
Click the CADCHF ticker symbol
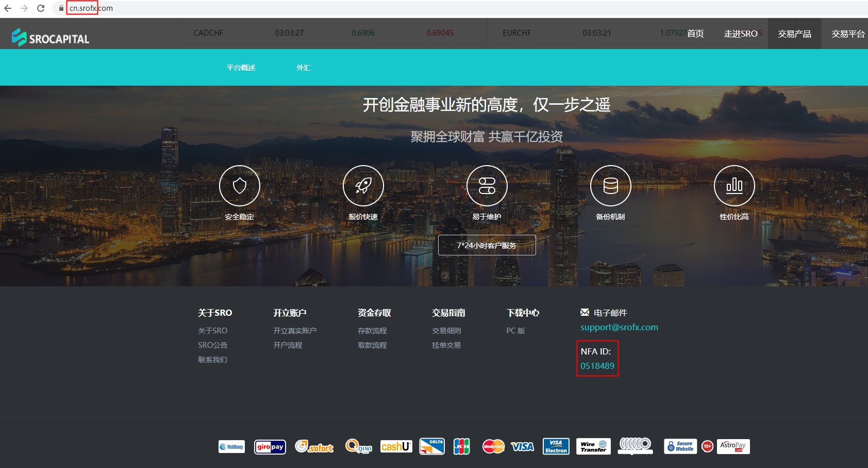[208, 33]
